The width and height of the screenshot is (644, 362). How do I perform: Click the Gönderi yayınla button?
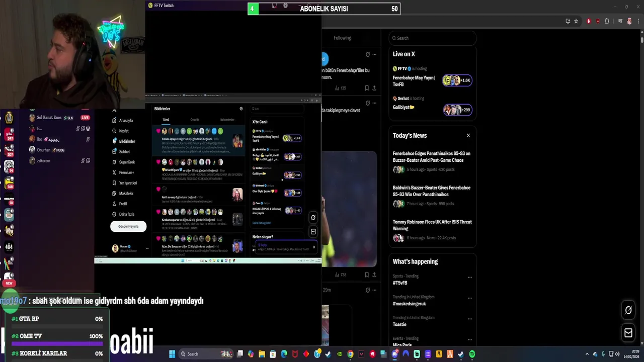(128, 226)
